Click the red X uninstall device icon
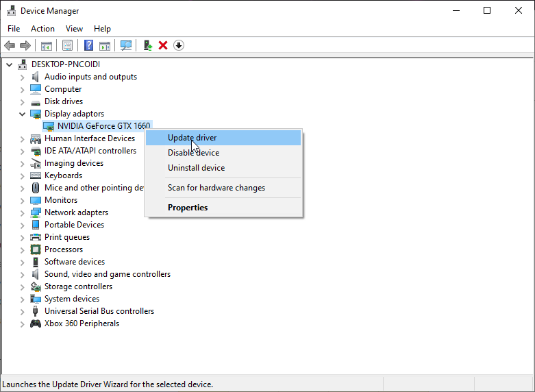 [x=163, y=45]
